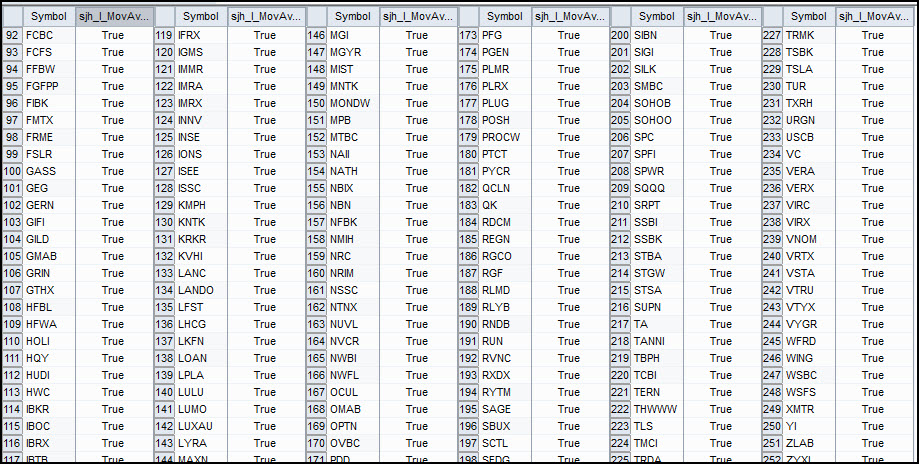Click True value in OCUL row
The height and width of the screenshot is (464, 919).
(417, 392)
